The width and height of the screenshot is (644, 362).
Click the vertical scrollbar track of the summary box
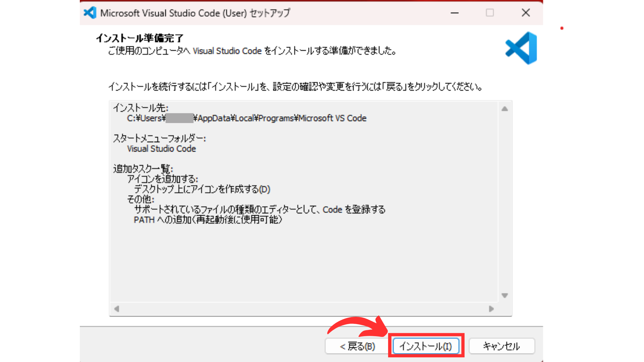click(504, 201)
